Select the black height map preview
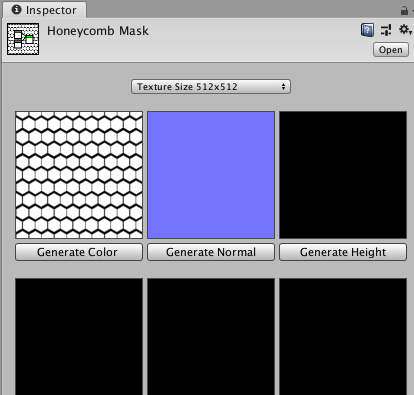The image size is (414, 395). click(343, 175)
